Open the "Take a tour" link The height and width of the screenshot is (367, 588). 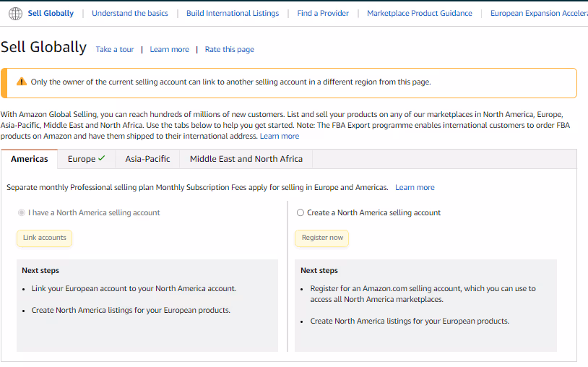[x=115, y=50]
